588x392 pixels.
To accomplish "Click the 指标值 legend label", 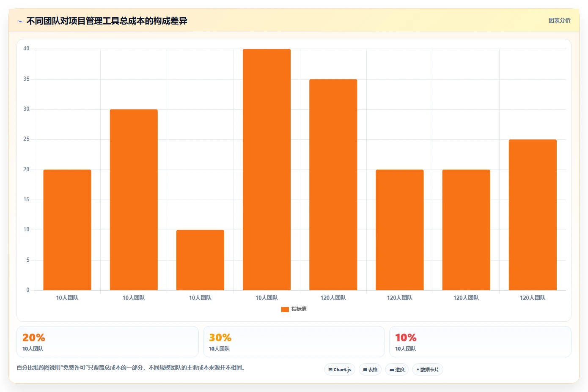I will tap(299, 309).
